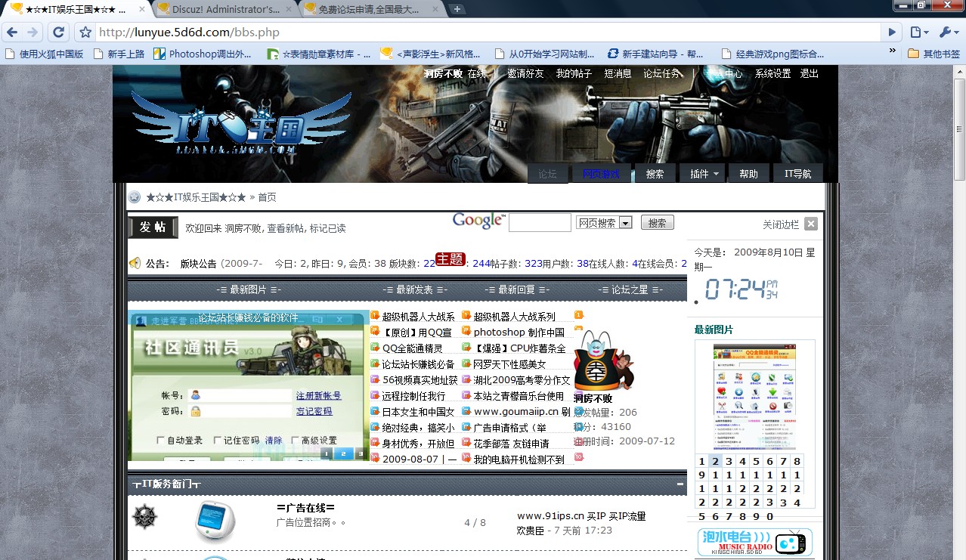Expand the 网页搜索 search type dropdown
Viewport: 966px width, 560px height.
pos(625,223)
